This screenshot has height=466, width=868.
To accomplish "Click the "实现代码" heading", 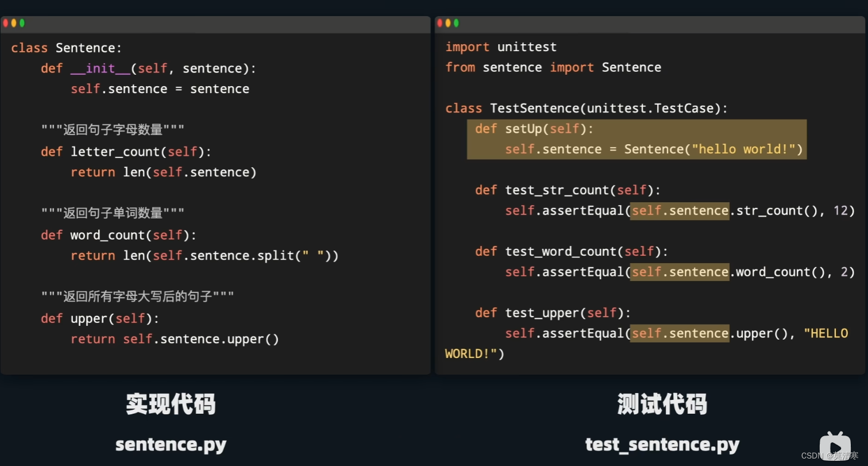I will click(171, 405).
